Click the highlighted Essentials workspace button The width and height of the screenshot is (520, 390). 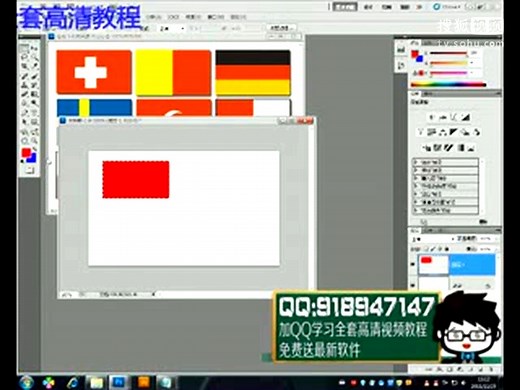pos(345,7)
